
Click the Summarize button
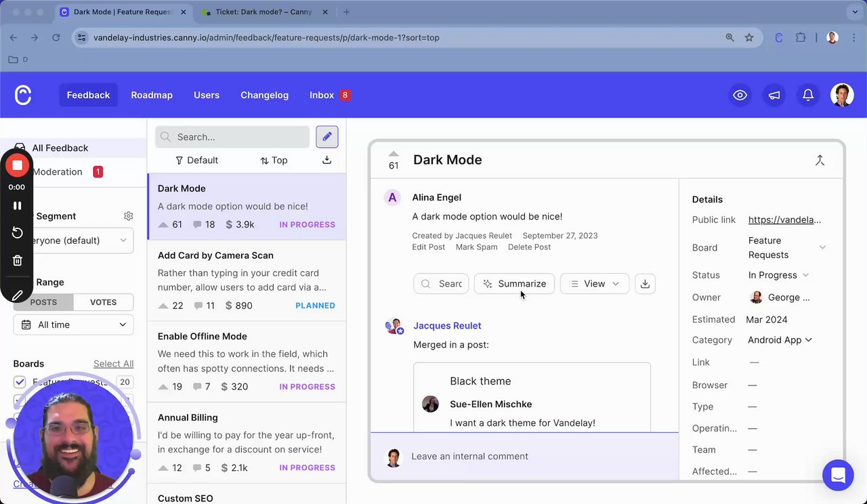pos(514,284)
